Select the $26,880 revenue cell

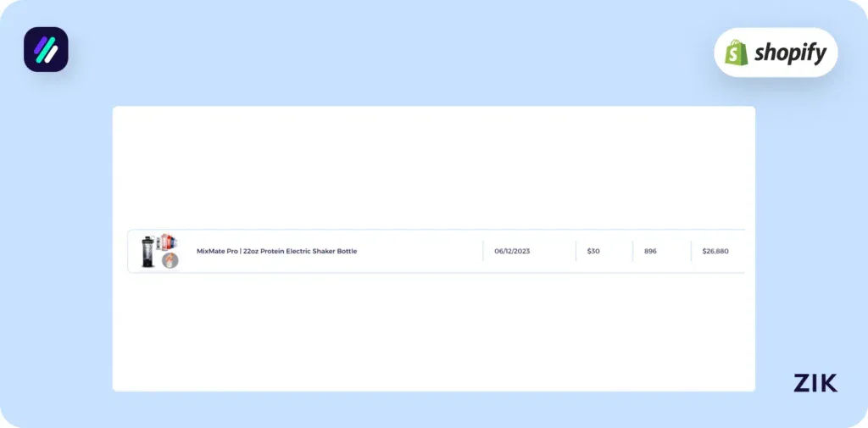coord(715,252)
